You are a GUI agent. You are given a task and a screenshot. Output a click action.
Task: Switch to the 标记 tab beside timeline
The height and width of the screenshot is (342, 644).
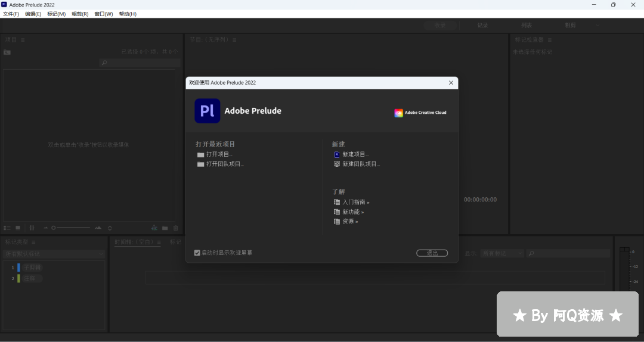[x=176, y=242]
